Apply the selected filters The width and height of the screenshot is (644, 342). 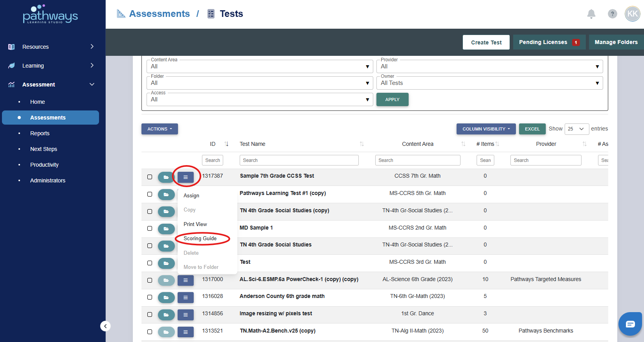point(392,99)
